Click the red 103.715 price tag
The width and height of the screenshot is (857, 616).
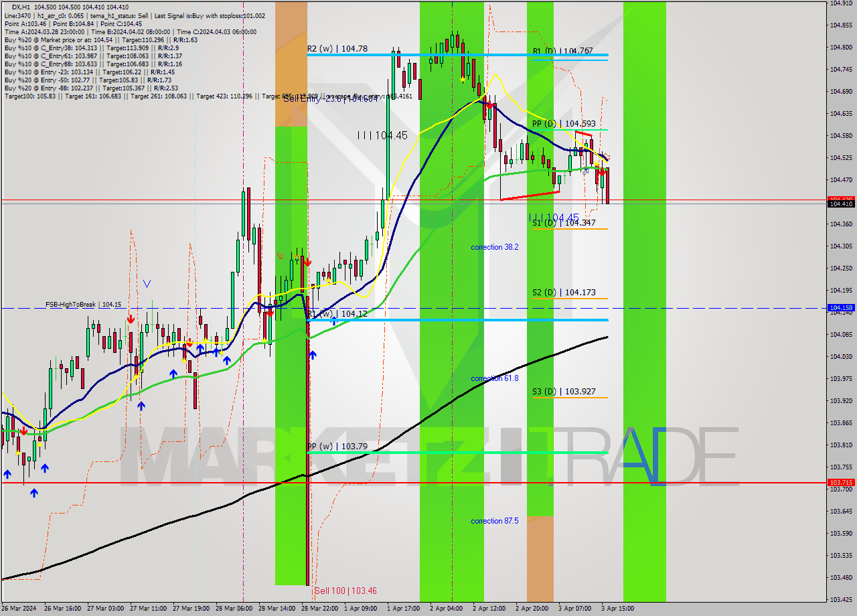click(x=842, y=482)
